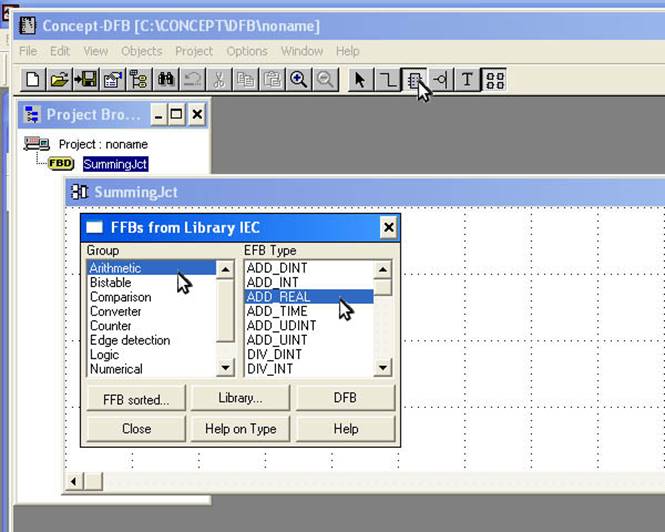Click the DFB button
The image size is (665, 532).
tap(345, 398)
